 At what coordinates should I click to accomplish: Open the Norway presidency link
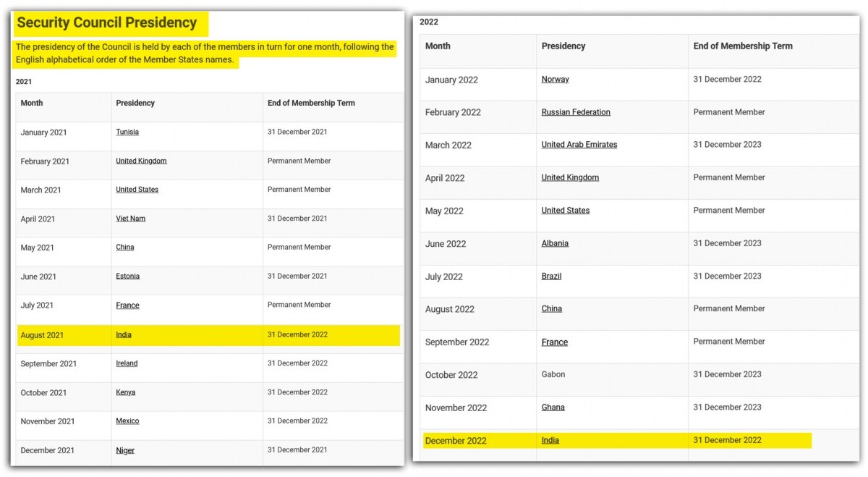[x=555, y=80]
